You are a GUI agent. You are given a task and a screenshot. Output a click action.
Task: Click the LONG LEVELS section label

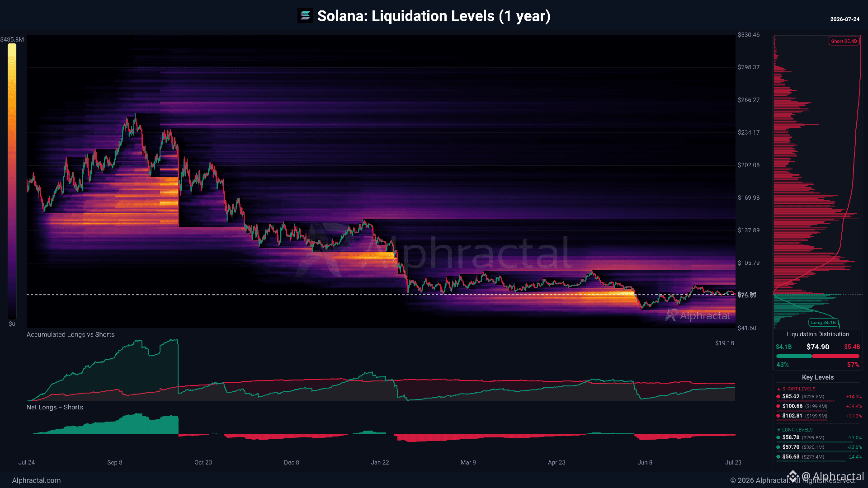(797, 430)
